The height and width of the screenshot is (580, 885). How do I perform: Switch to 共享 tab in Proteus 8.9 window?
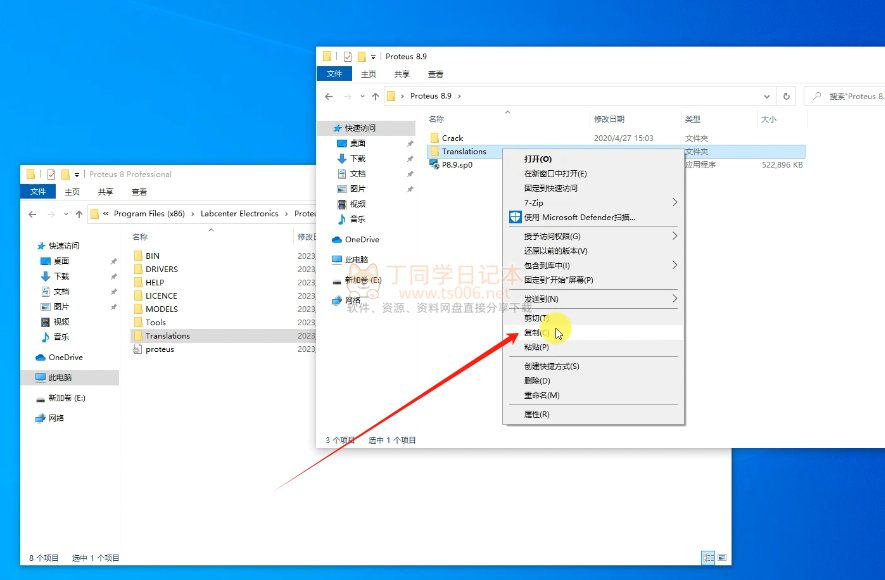tap(402, 74)
